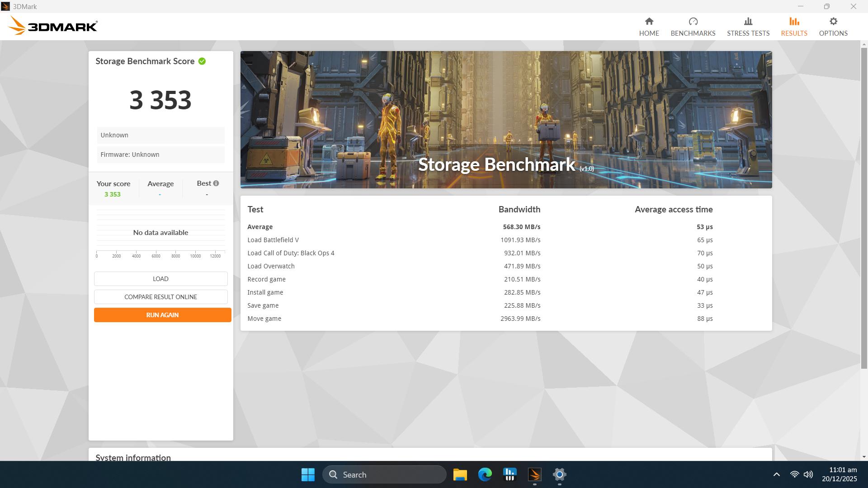Click the 3DMark taskbar icon
868x488 pixels.
(534, 474)
